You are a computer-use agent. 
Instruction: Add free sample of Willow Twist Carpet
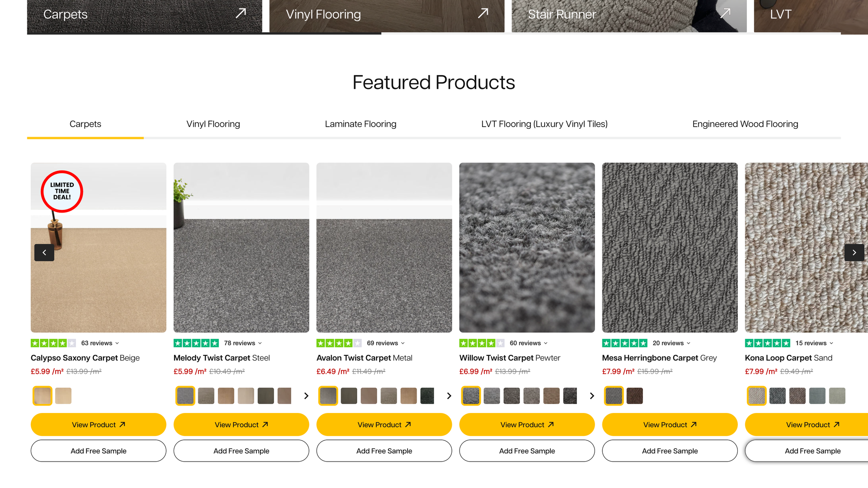coord(527,451)
